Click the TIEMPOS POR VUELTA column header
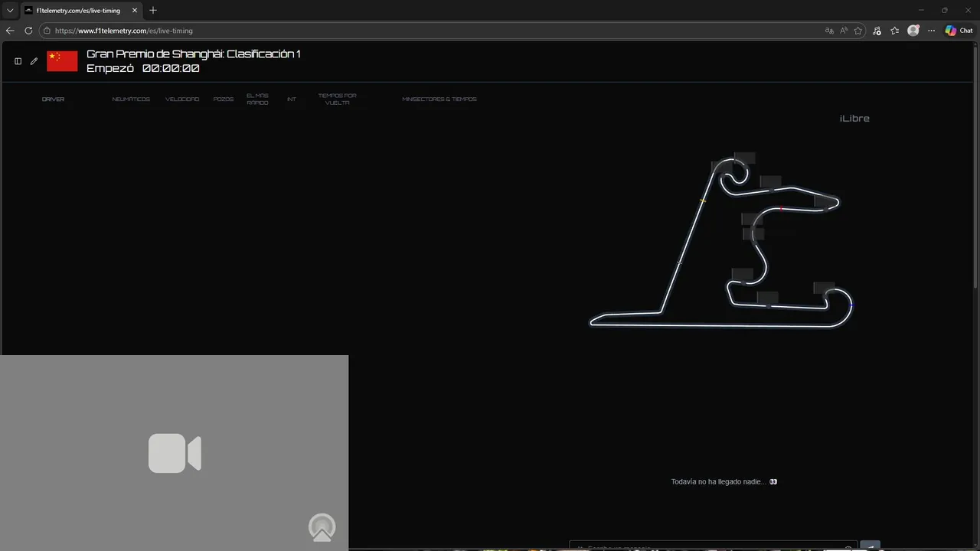 point(338,99)
